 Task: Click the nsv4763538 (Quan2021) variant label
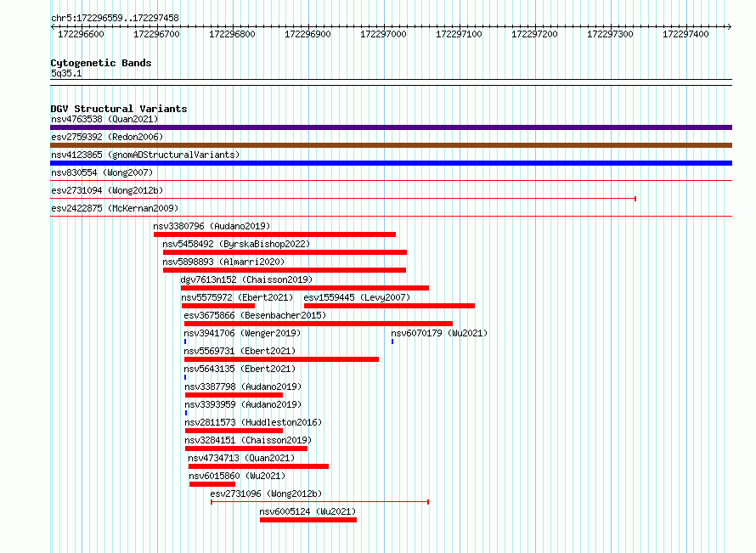click(104, 119)
